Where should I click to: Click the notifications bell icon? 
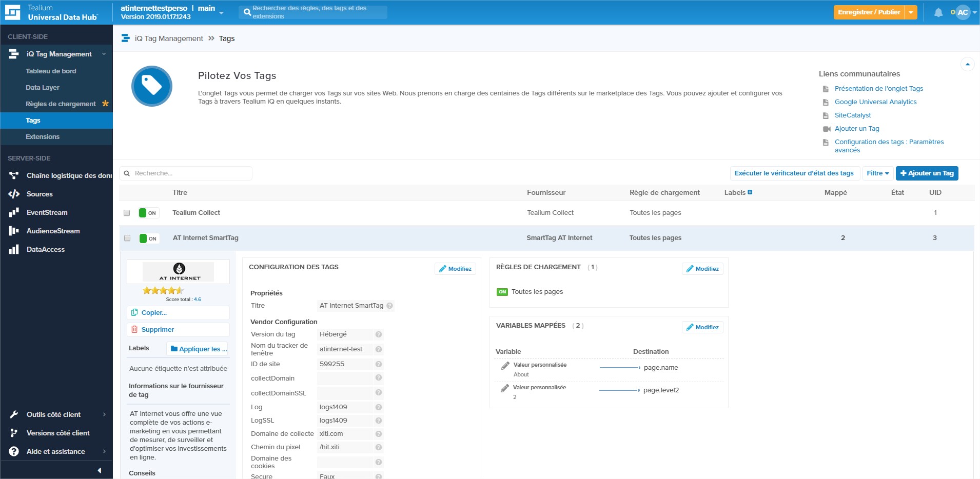pos(938,12)
